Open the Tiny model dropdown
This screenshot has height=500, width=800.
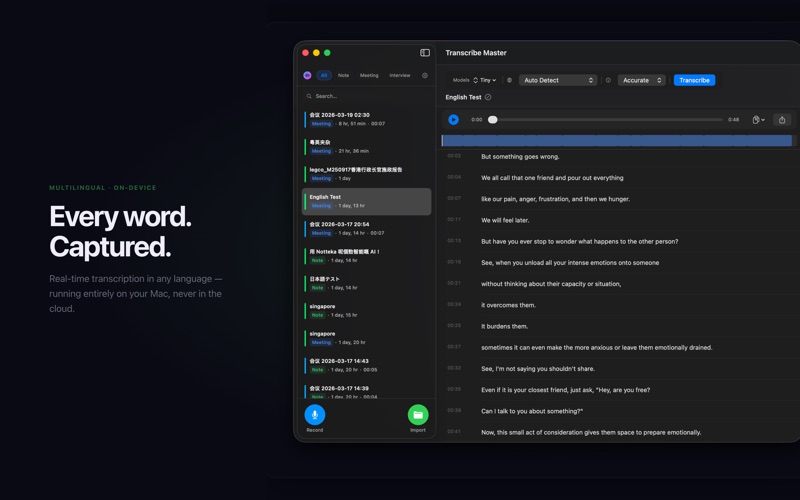coord(485,80)
